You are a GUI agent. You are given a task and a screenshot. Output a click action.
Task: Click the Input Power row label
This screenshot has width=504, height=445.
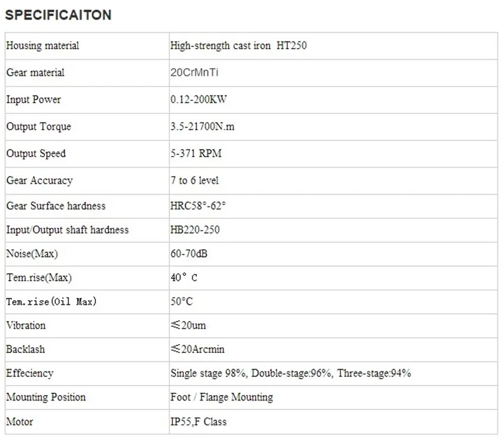34,100
